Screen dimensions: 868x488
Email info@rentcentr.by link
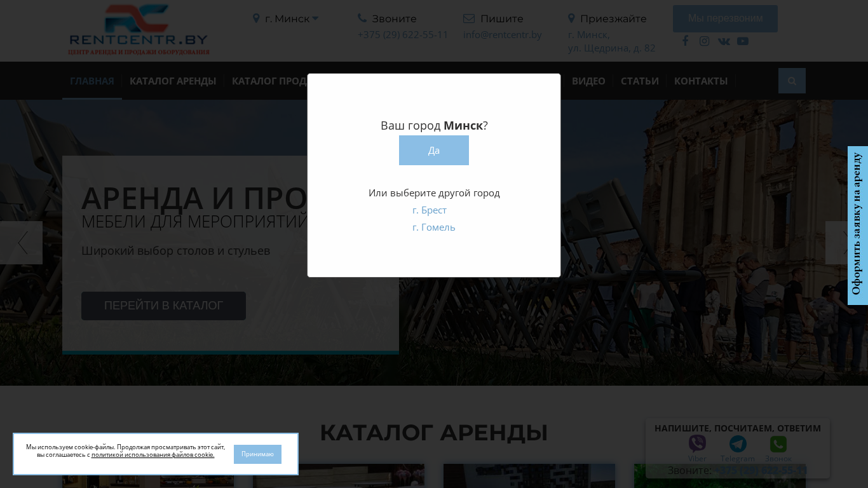click(503, 35)
